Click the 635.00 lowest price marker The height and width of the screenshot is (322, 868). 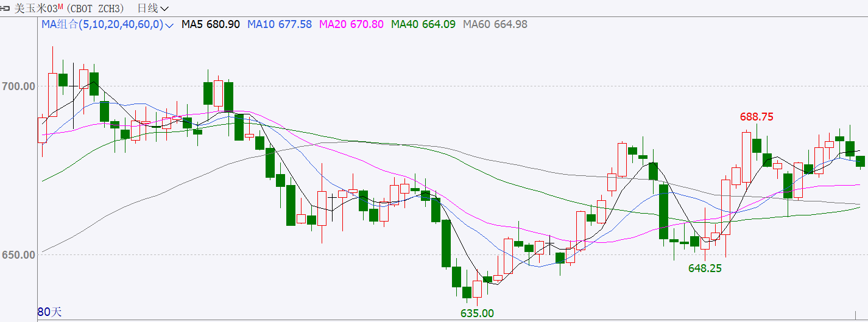(477, 313)
